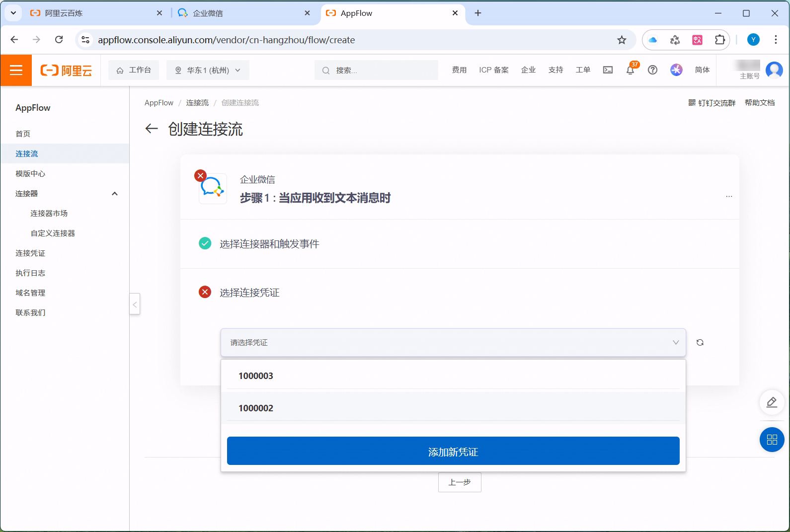Collapse the 连接器 sidebar group
Image resolution: width=790 pixels, height=532 pixels.
click(115, 194)
